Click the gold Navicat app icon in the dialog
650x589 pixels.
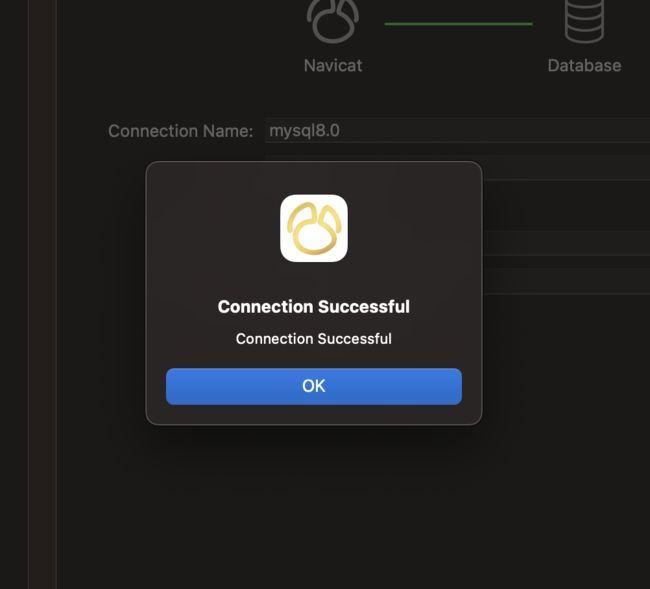click(314, 228)
